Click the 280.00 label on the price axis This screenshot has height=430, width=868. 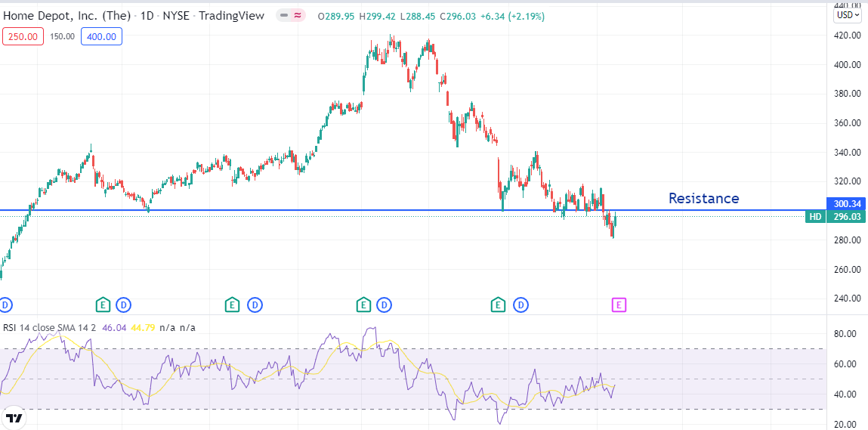coord(848,240)
